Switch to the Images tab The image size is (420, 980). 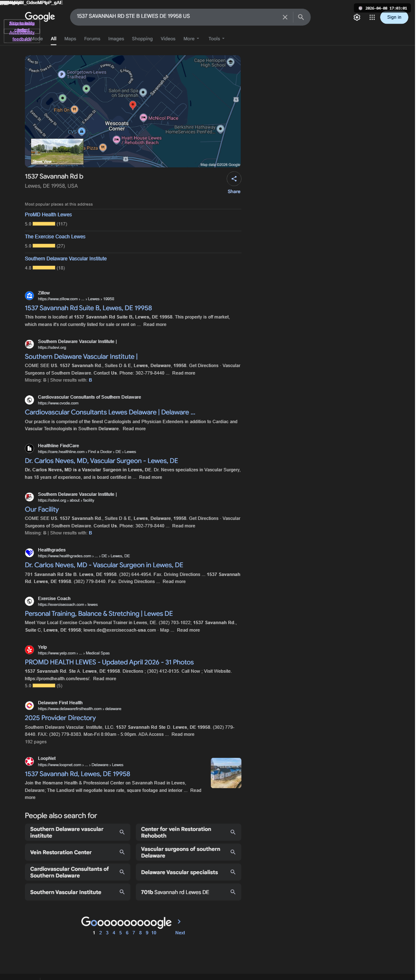click(x=116, y=39)
